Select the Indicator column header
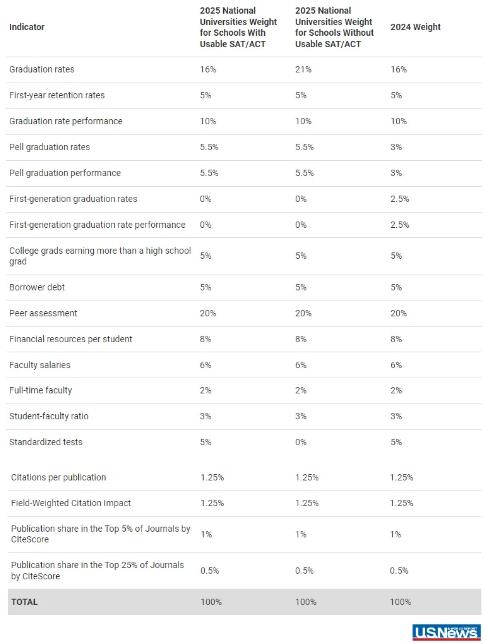Image resolution: width=486 pixels, height=644 pixels. (27, 27)
